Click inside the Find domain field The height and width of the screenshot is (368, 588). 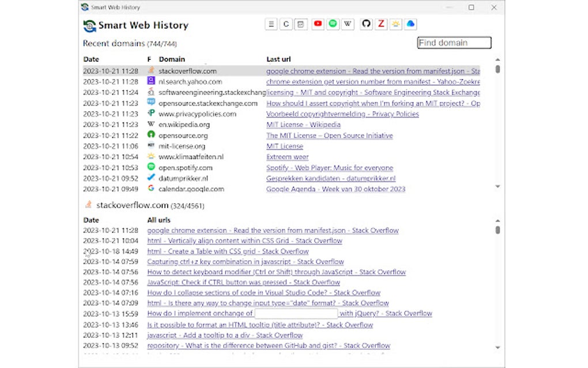454,42
